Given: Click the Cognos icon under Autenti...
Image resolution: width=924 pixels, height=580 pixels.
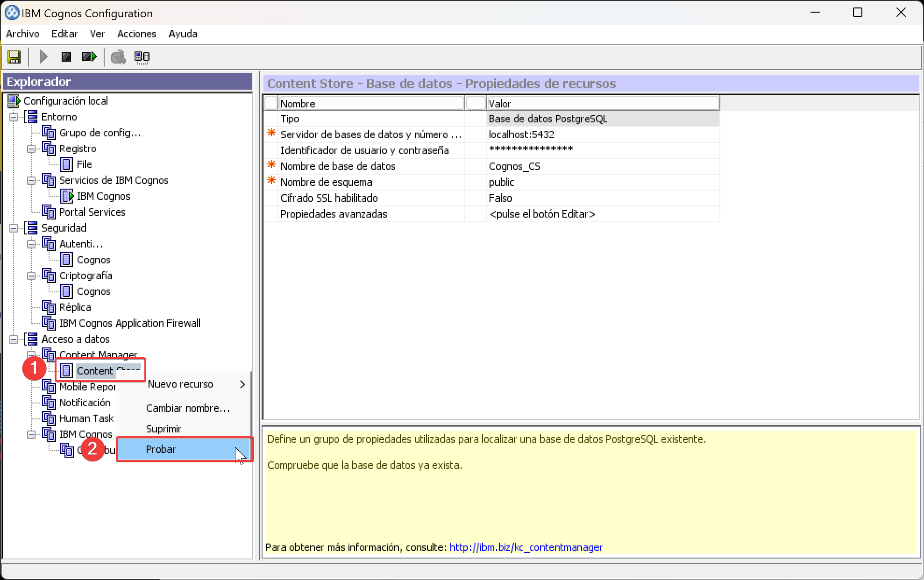Looking at the screenshot, I should [x=67, y=260].
